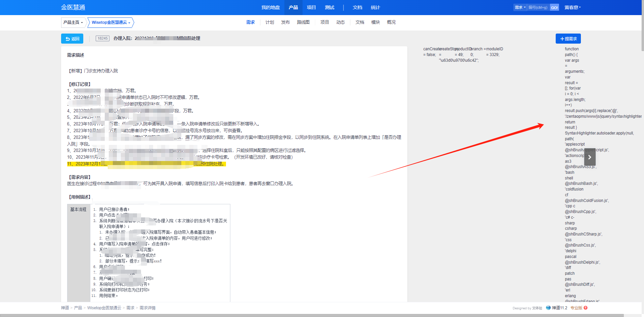Click the requirement ID badge 18245
Image resolution: width=644 pixels, height=317 pixels.
point(102,38)
